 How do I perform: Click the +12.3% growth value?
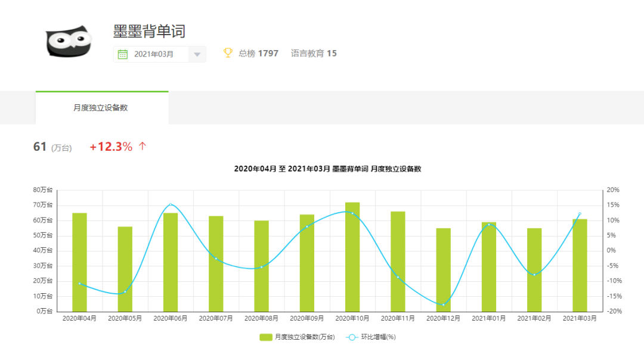111,147
